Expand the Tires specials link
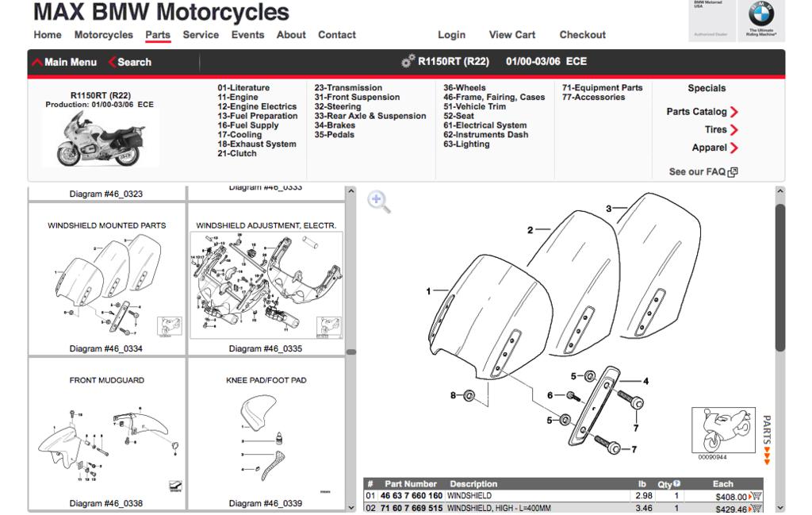Screen dimensions: 812x515 pos(734,130)
